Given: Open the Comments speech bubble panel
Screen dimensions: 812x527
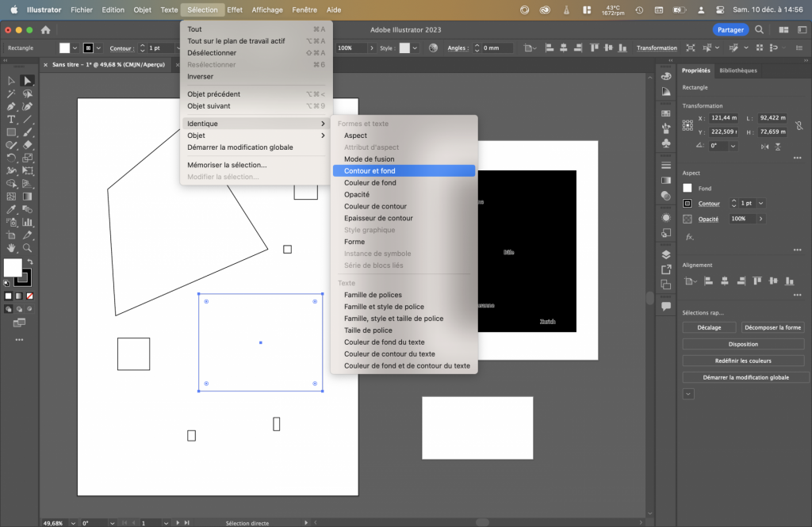Looking at the screenshot, I should [x=666, y=306].
